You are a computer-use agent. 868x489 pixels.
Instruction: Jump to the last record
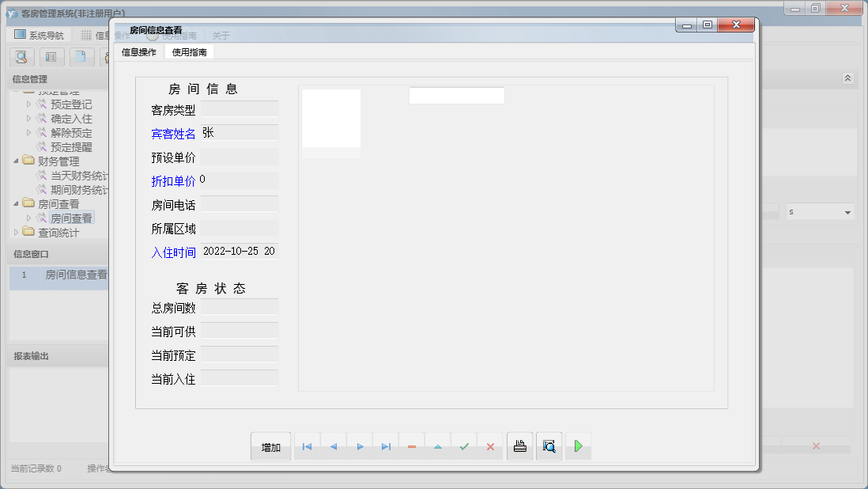point(386,446)
